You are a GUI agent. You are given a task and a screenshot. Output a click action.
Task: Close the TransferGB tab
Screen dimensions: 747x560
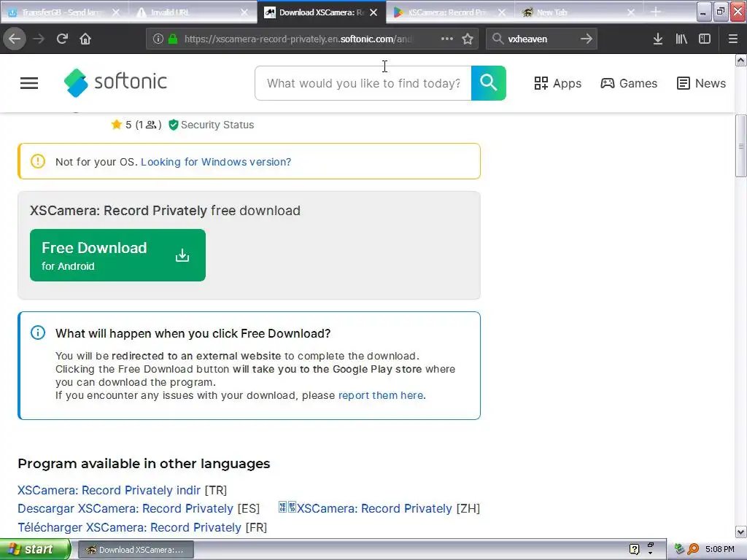click(116, 12)
